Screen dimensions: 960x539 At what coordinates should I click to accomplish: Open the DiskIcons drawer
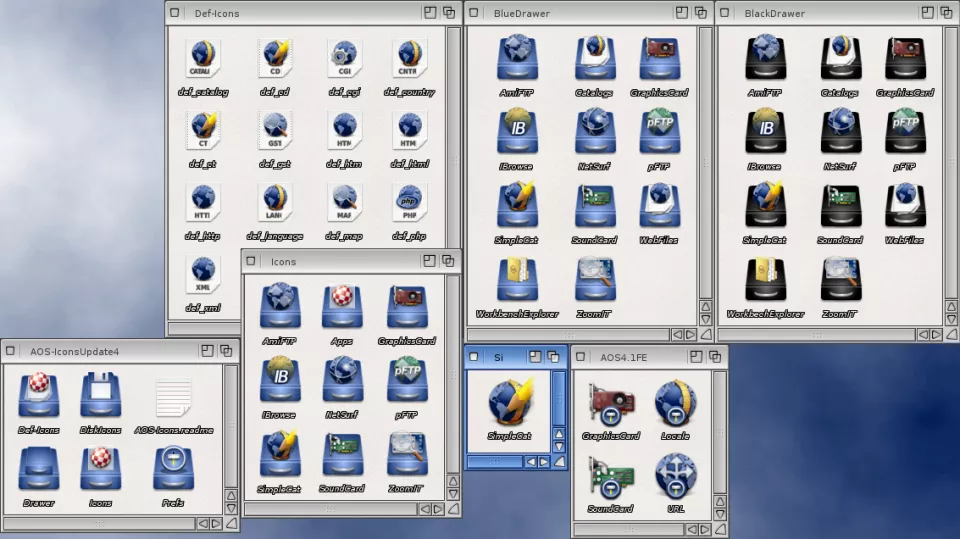click(100, 396)
